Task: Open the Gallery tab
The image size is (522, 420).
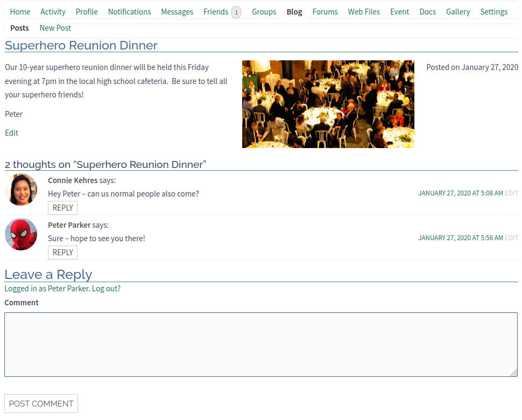Action: point(457,12)
